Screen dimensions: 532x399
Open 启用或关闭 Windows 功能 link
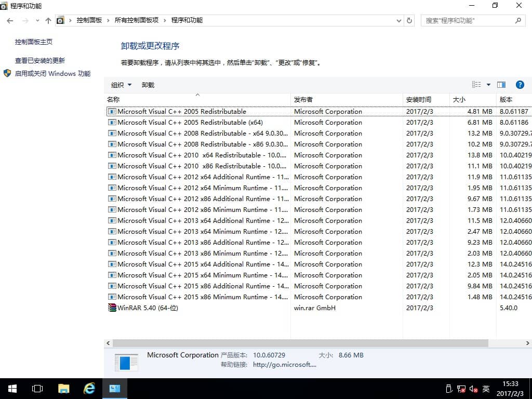click(x=52, y=73)
